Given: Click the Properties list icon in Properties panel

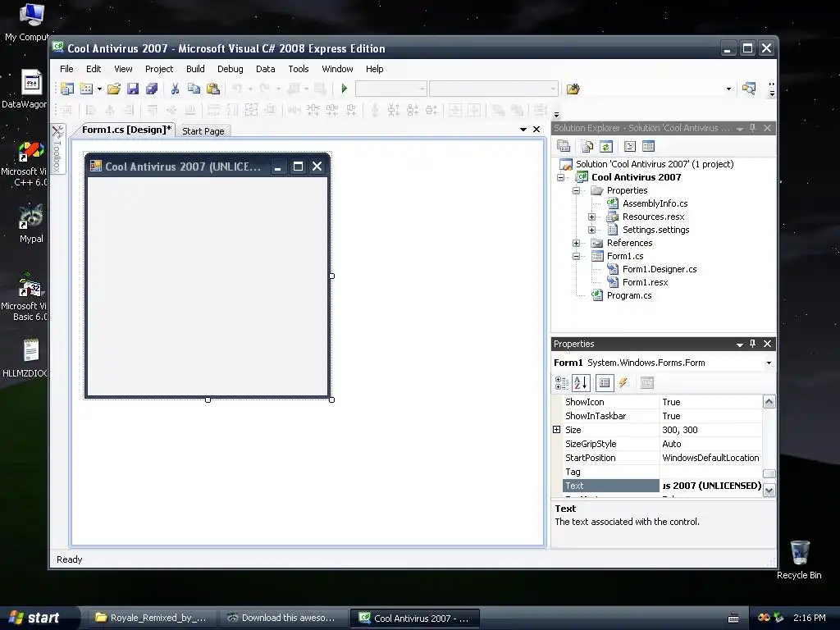Looking at the screenshot, I should tap(605, 383).
